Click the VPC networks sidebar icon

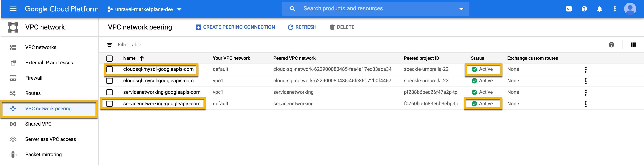click(13, 47)
